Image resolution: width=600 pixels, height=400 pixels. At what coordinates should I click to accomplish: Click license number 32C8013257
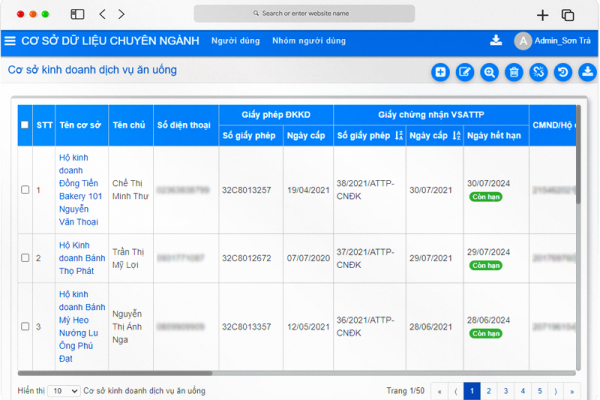(x=246, y=190)
